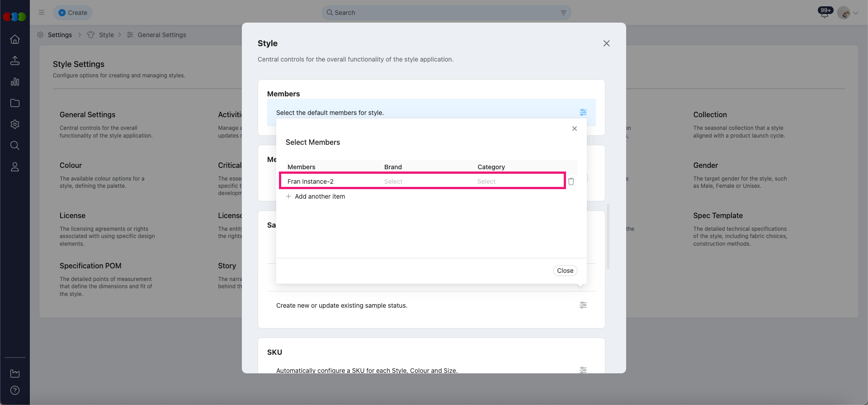Delete the Fran Instance-2 member row
The height and width of the screenshot is (405, 868).
[x=571, y=181]
